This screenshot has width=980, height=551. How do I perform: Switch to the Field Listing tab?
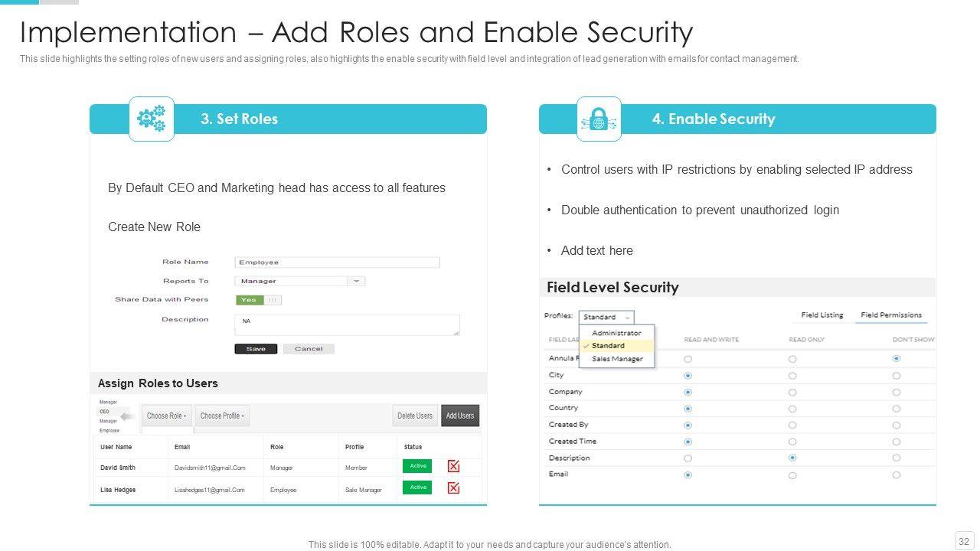pyautogui.click(x=822, y=315)
